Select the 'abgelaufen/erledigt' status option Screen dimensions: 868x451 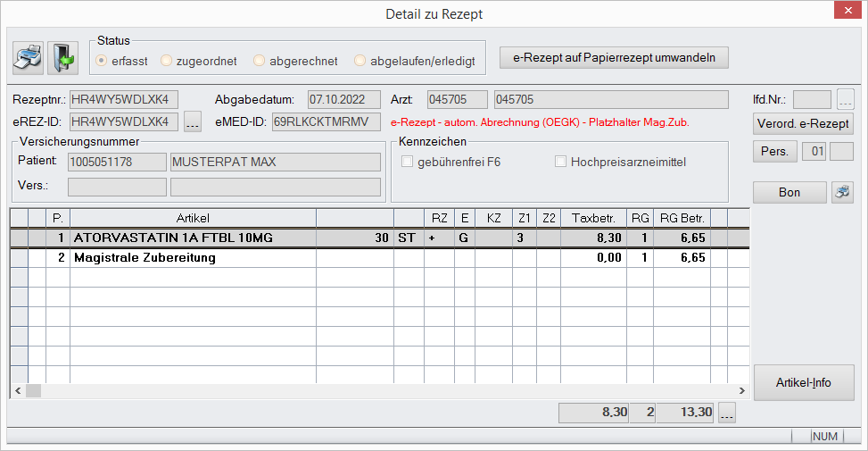point(360,61)
